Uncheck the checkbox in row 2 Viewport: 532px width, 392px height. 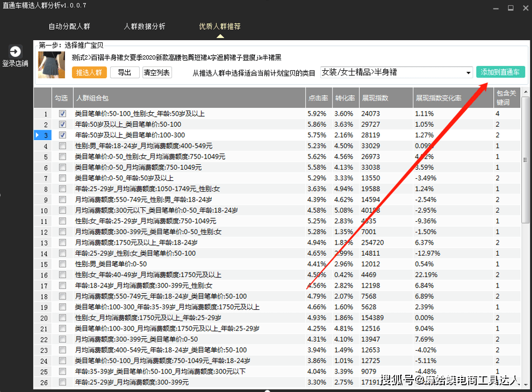[63, 124]
